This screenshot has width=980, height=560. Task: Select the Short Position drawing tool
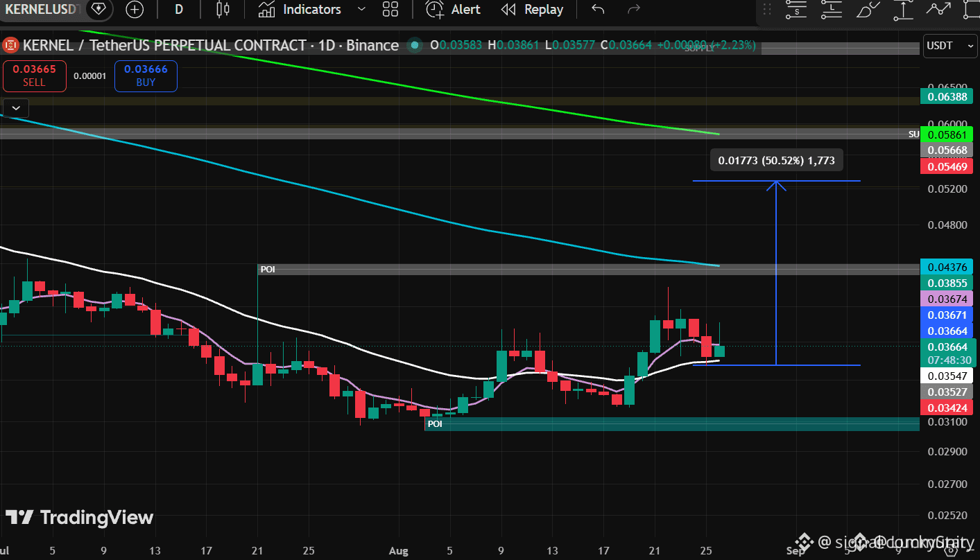[x=796, y=10]
